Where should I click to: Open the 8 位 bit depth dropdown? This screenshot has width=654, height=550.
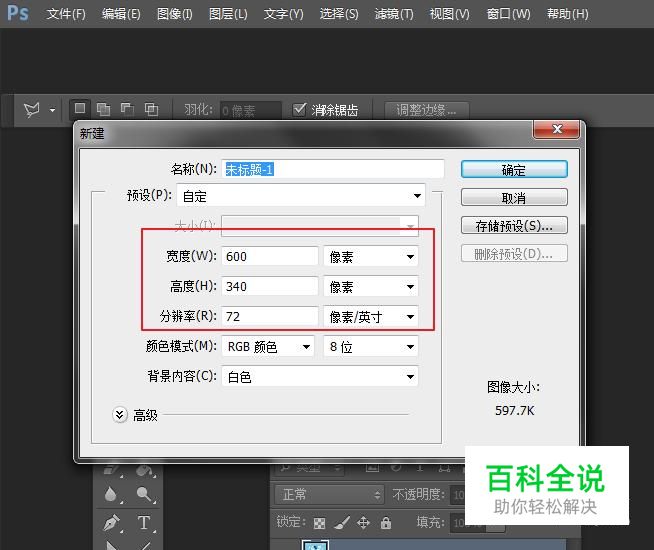click(371, 347)
